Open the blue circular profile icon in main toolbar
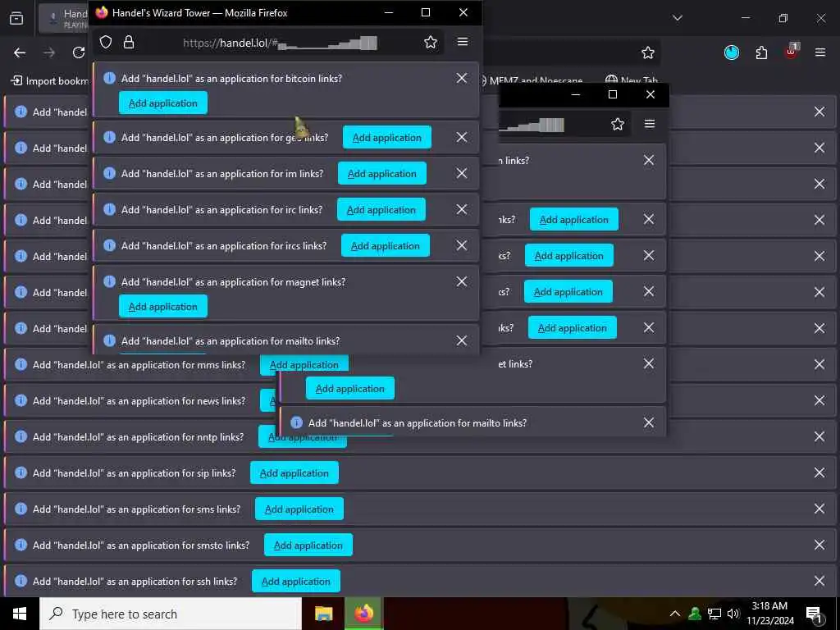Viewport: 840px width, 630px height. tap(731, 52)
